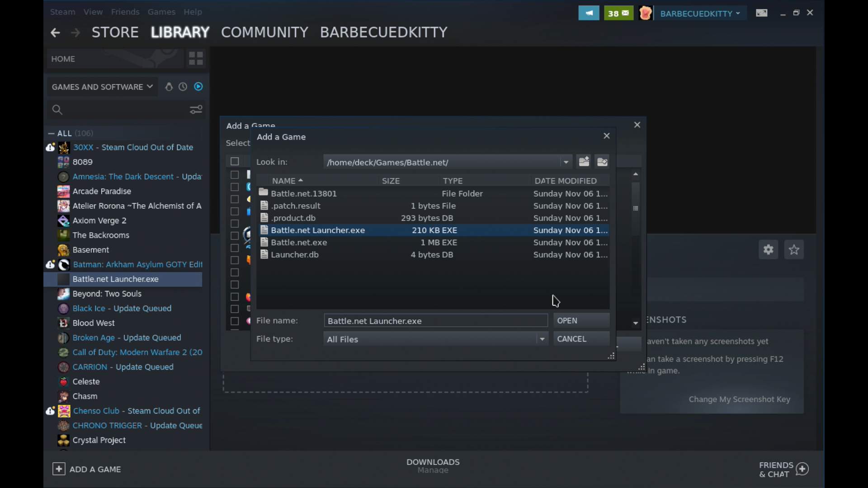The image size is (868, 488).
Task: Tick the topmost checkbox in program list
Action: (235, 161)
